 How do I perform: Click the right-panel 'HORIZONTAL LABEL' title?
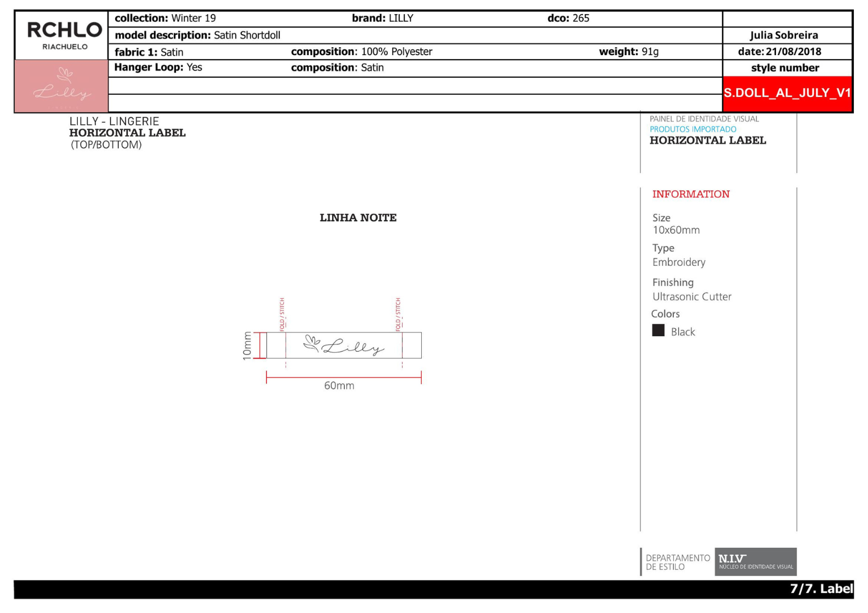click(x=708, y=140)
